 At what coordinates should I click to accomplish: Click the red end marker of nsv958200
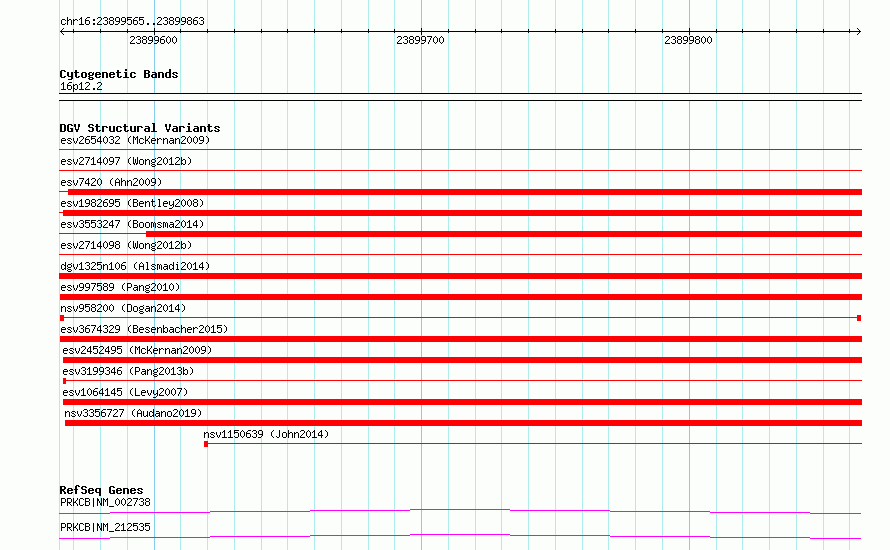(x=859, y=318)
